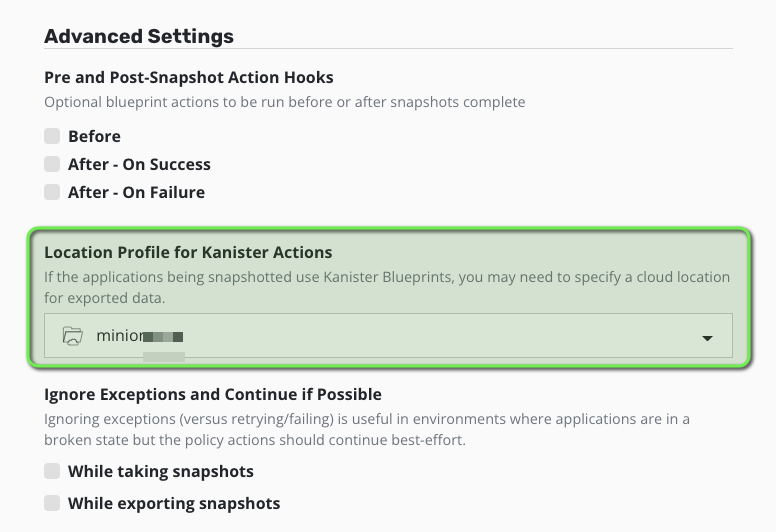The width and height of the screenshot is (776, 532).
Task: Click the optional blueprint actions description text
Action: click(285, 102)
